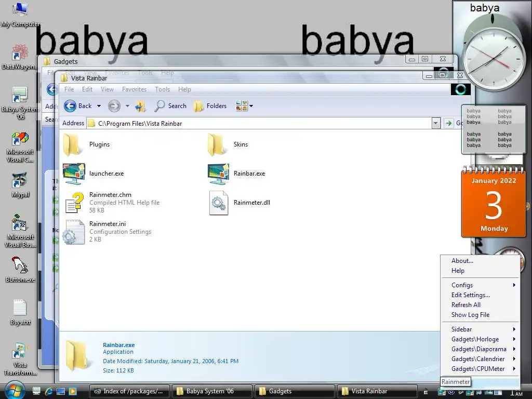Open the Mypal browser shortcut
Image resolution: width=532 pixels, height=399 pixels.
click(20, 185)
